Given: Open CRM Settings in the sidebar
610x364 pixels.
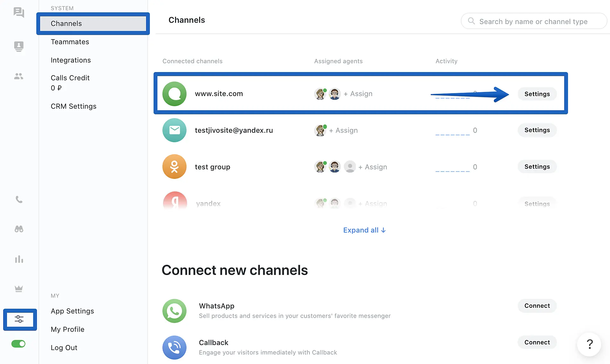Looking at the screenshot, I should click(73, 106).
